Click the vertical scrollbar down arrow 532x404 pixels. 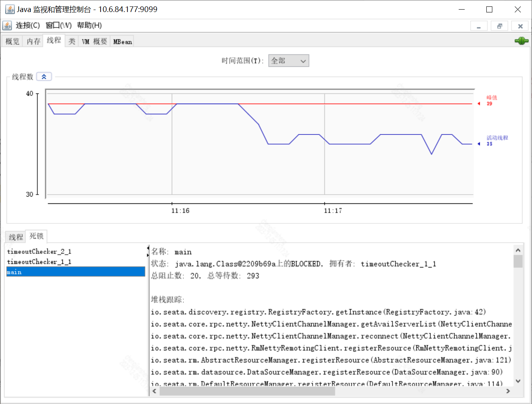[518, 381]
